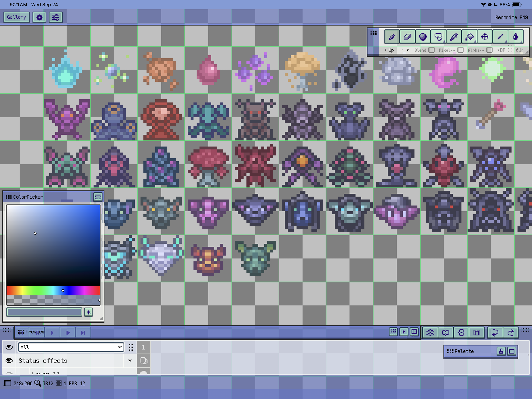Click the Undo arrow button

[x=495, y=332]
